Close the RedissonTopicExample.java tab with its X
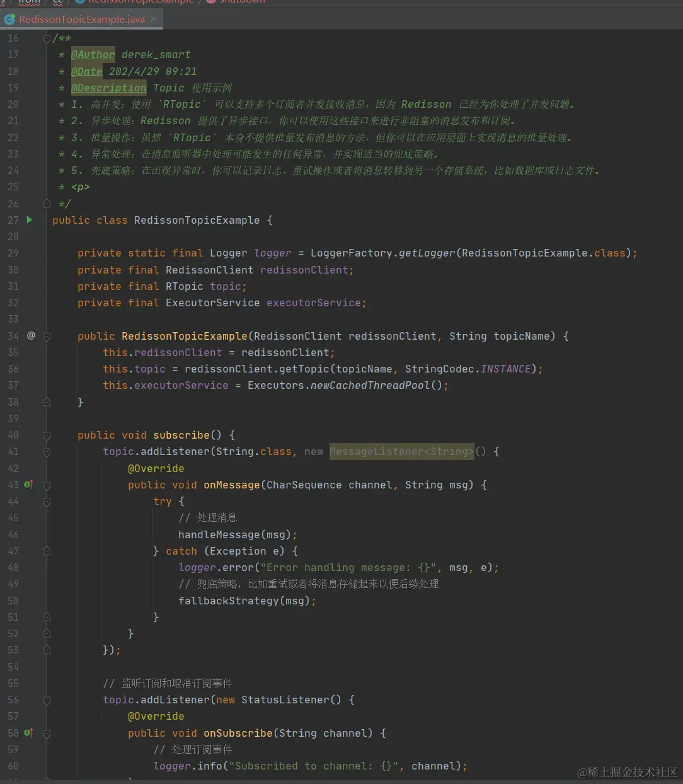Screen dimensions: 683x784 pos(153,20)
